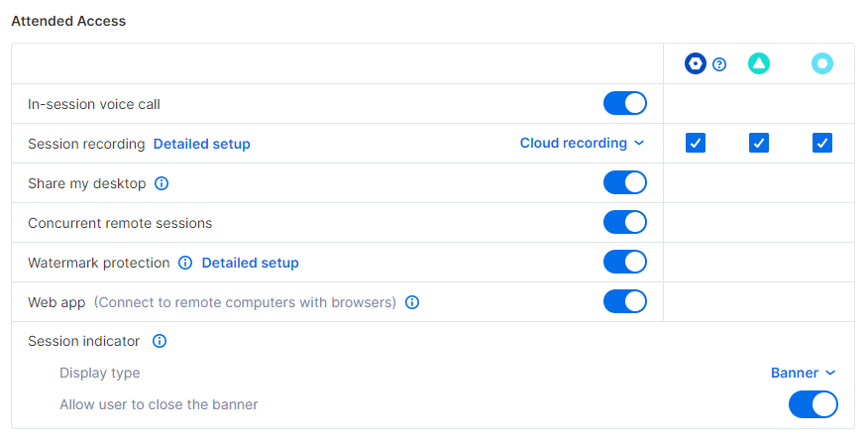Uncheck first Session recording checkbox
The image size is (868, 440).
click(x=696, y=143)
